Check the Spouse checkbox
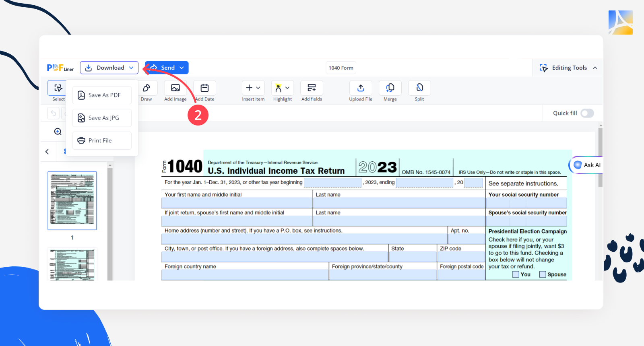 pos(543,274)
